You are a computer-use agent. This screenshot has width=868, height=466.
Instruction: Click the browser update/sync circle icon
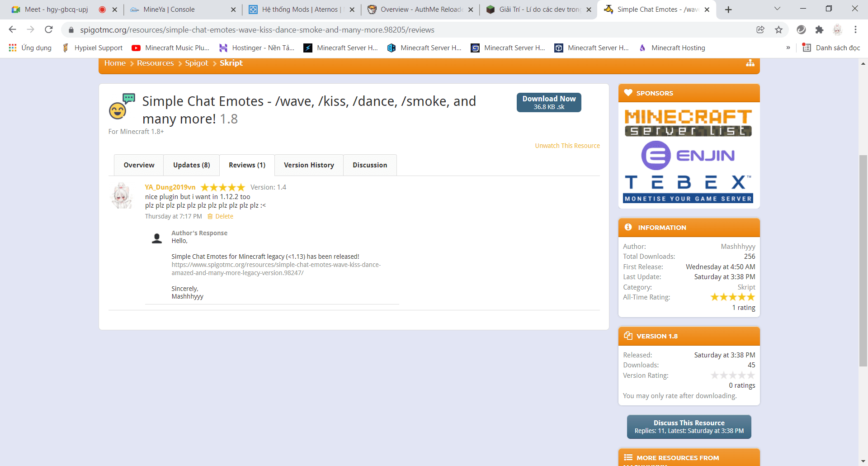(801, 29)
